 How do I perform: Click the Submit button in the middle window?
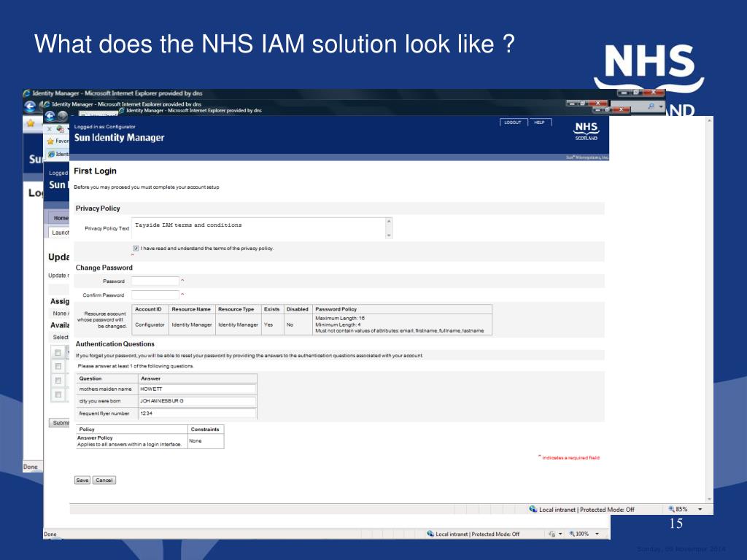[x=60, y=423]
